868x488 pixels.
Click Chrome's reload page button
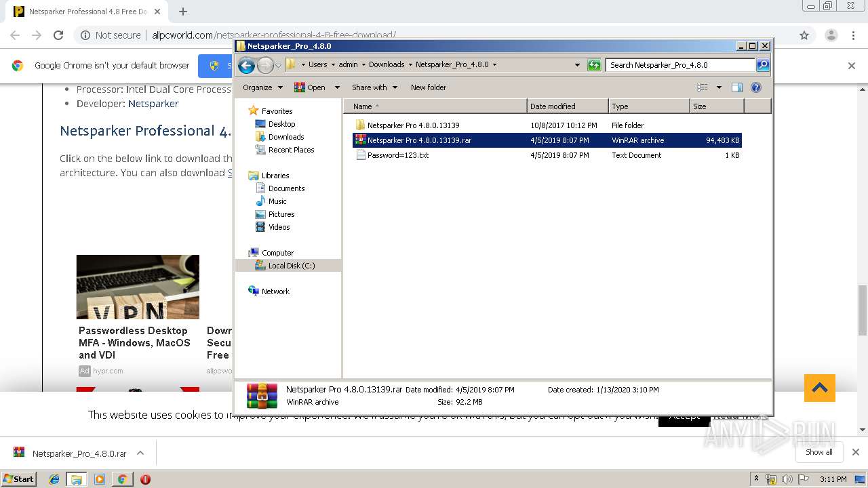click(x=58, y=35)
